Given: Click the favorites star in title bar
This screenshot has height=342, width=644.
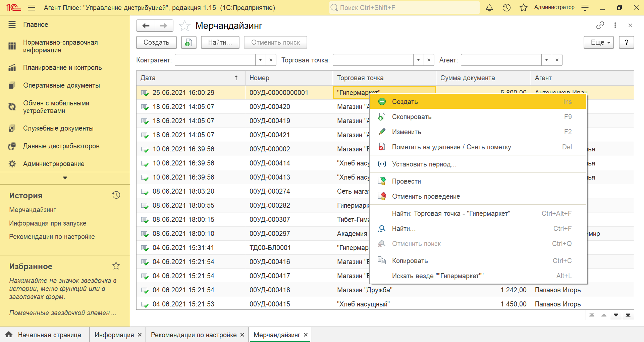Looking at the screenshot, I should (523, 8).
